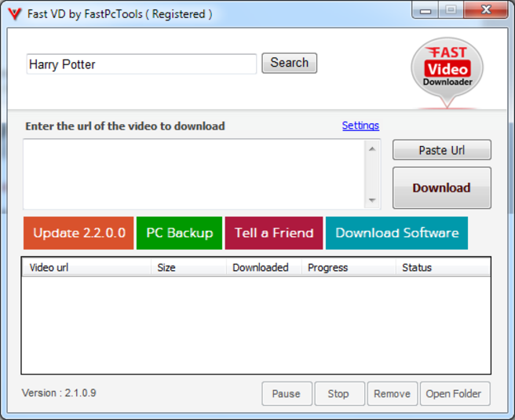Click the Harry Potter search field
This screenshot has height=420, width=515.
click(x=141, y=64)
